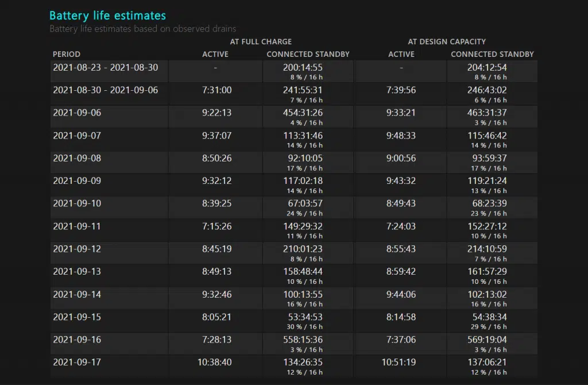The image size is (588, 385).
Task: Select active time 7:31:00
Action: tap(216, 90)
